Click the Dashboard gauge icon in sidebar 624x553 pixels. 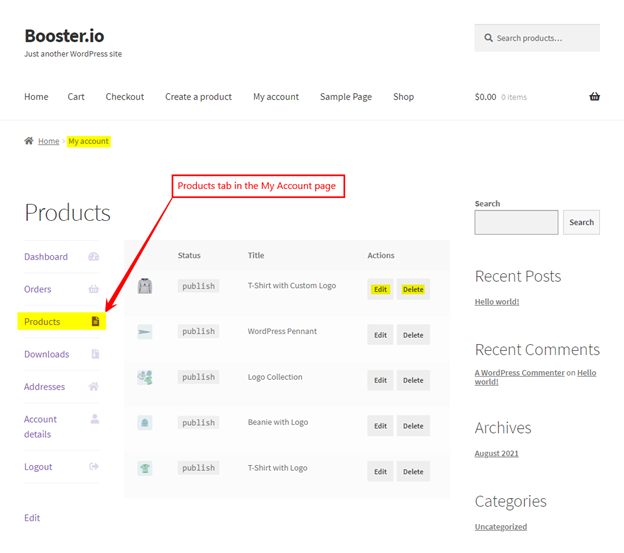pyautogui.click(x=94, y=257)
